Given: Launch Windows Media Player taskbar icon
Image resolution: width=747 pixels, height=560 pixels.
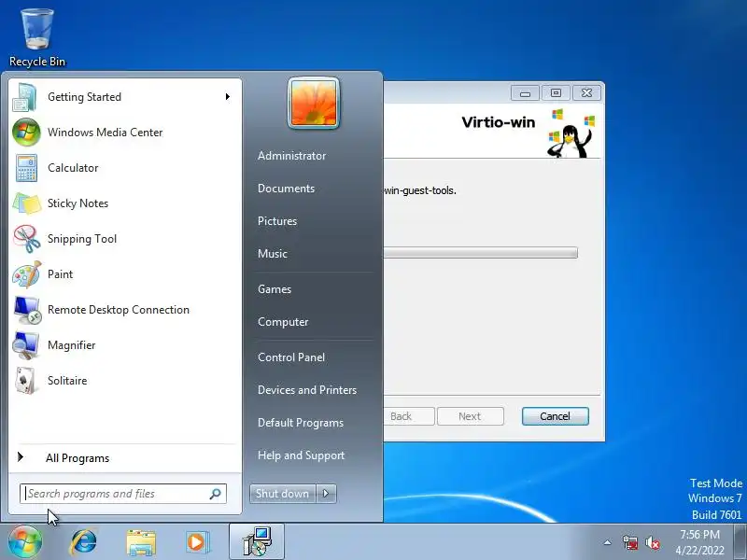Looking at the screenshot, I should (x=198, y=542).
